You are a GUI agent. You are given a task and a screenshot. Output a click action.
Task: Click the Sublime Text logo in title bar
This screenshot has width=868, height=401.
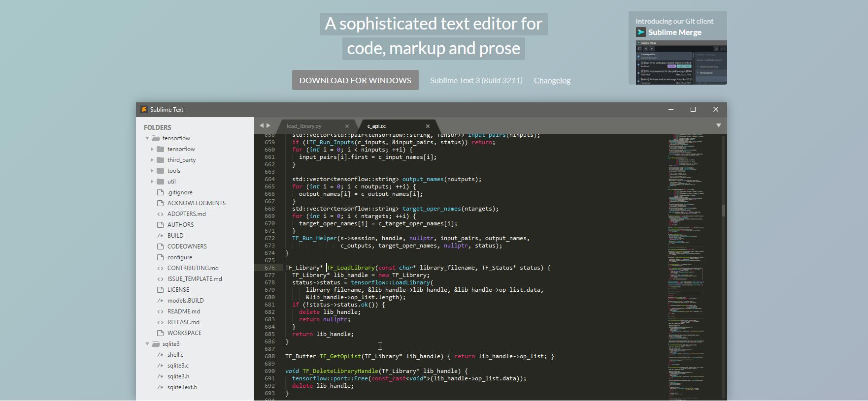pyautogui.click(x=143, y=109)
